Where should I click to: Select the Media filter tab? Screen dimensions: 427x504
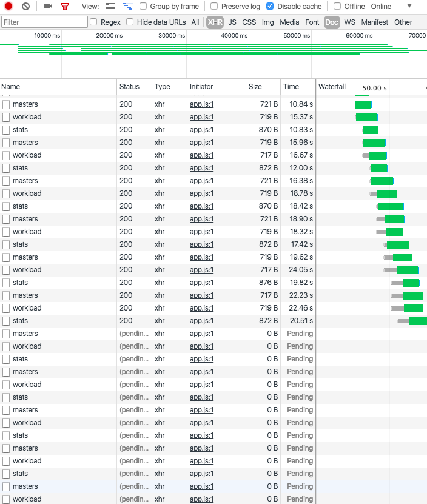pyautogui.click(x=289, y=22)
